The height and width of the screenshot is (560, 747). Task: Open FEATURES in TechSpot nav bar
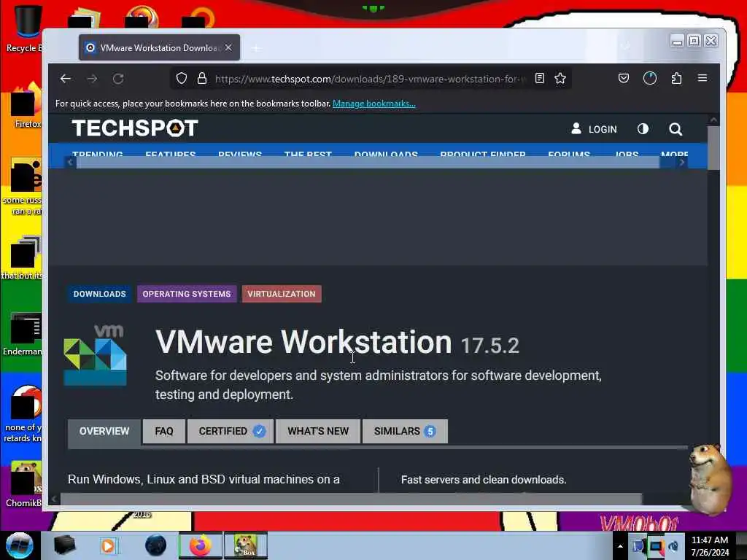tap(171, 155)
